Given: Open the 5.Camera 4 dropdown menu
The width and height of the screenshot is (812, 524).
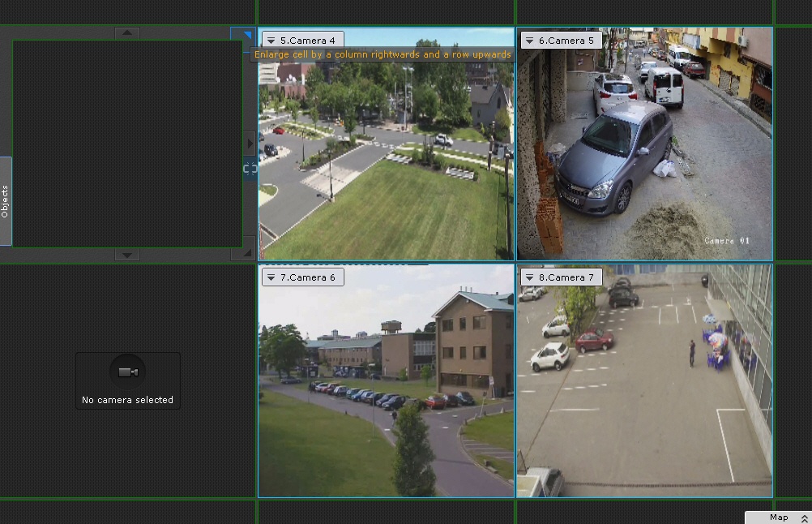Looking at the screenshot, I should 270,41.
